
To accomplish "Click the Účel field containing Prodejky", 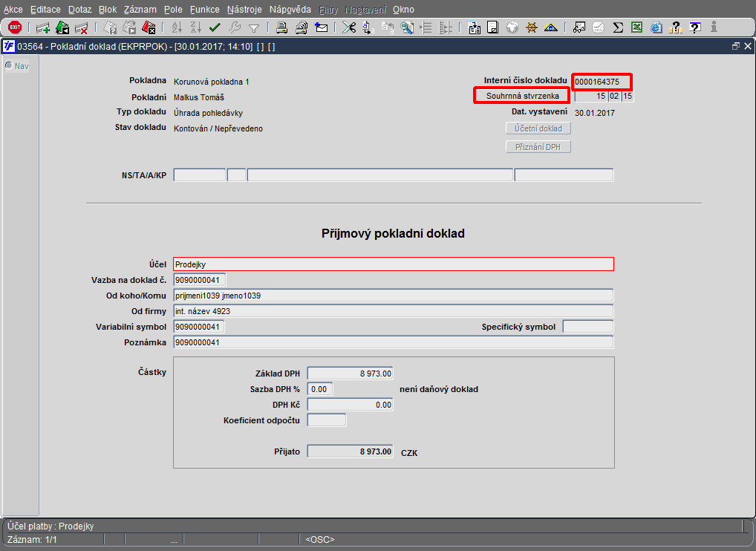I will (394, 264).
